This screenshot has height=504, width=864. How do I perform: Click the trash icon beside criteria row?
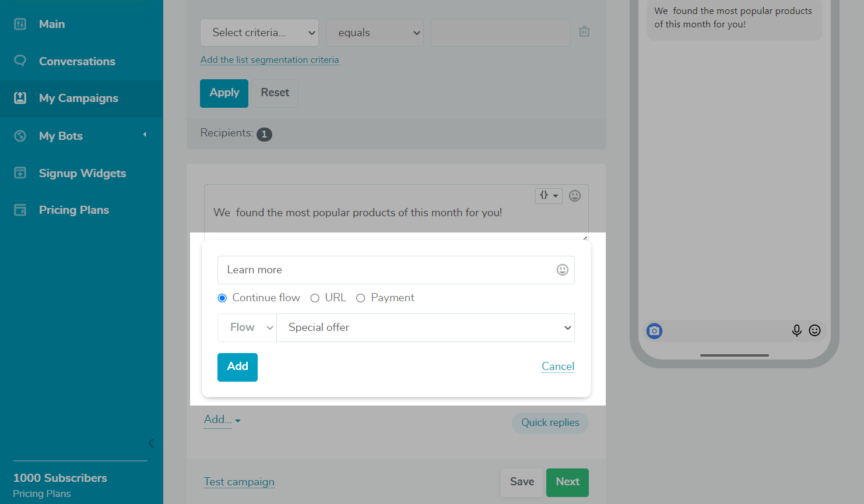click(x=584, y=32)
